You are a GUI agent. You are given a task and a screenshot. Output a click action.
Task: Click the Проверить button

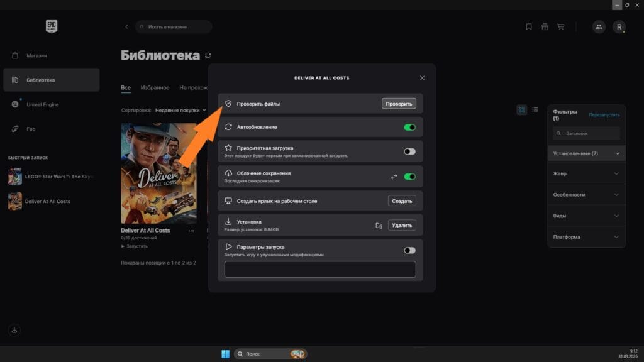[x=399, y=104]
